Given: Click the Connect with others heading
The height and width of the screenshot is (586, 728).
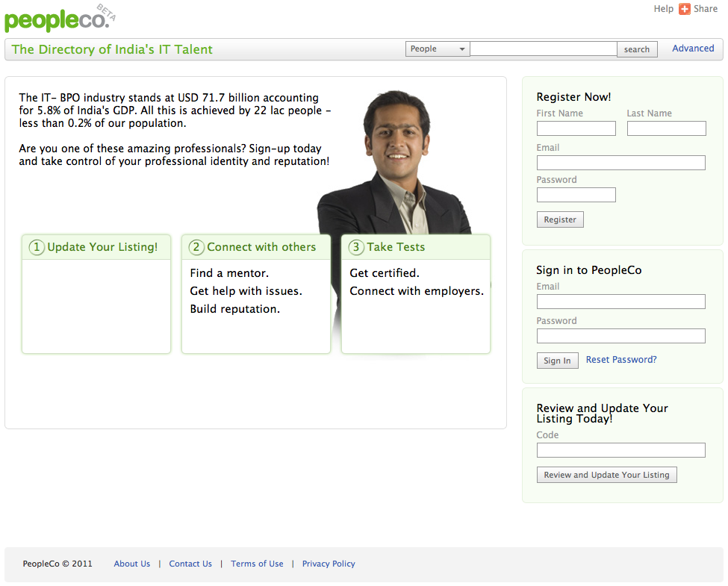Looking at the screenshot, I should [x=261, y=247].
